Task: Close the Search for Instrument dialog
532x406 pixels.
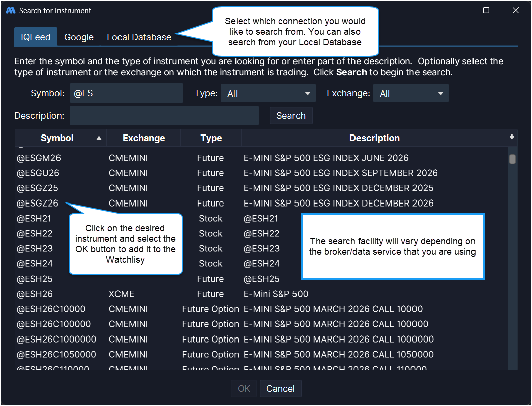Action: (x=515, y=10)
